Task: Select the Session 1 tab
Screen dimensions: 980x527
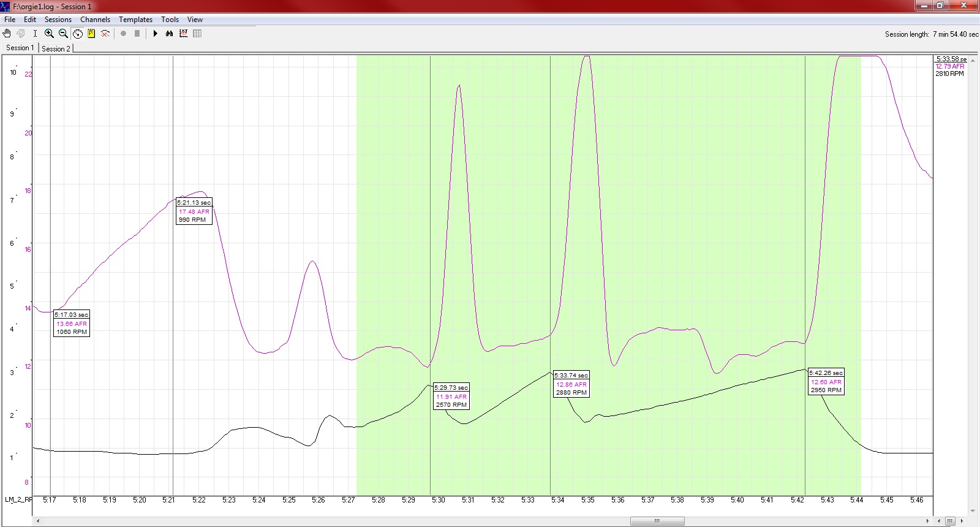Action: pos(20,48)
